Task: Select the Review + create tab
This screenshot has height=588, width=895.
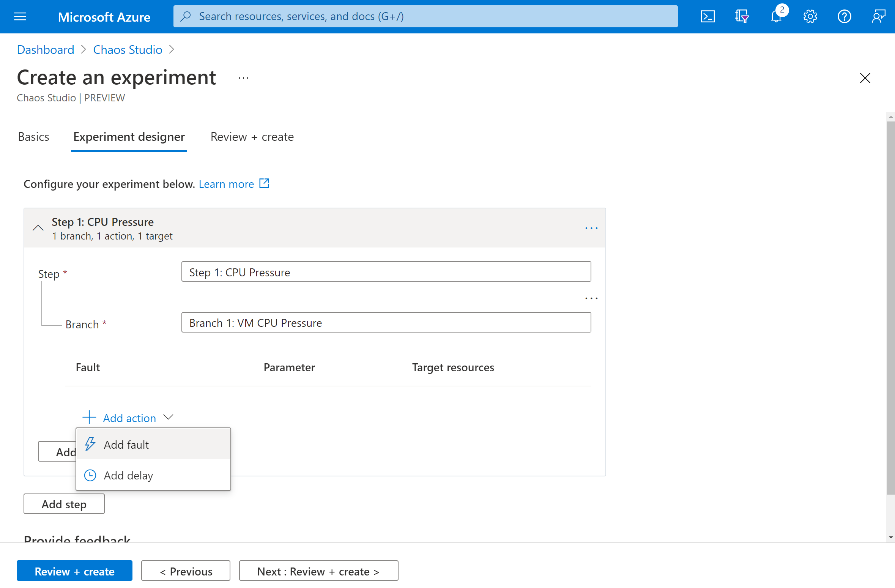Action: [251, 137]
